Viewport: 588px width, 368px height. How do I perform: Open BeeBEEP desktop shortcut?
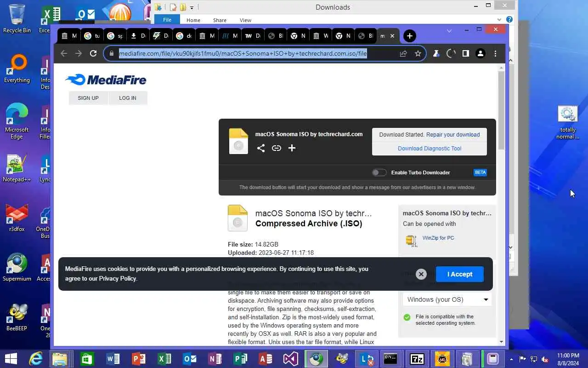(x=17, y=316)
